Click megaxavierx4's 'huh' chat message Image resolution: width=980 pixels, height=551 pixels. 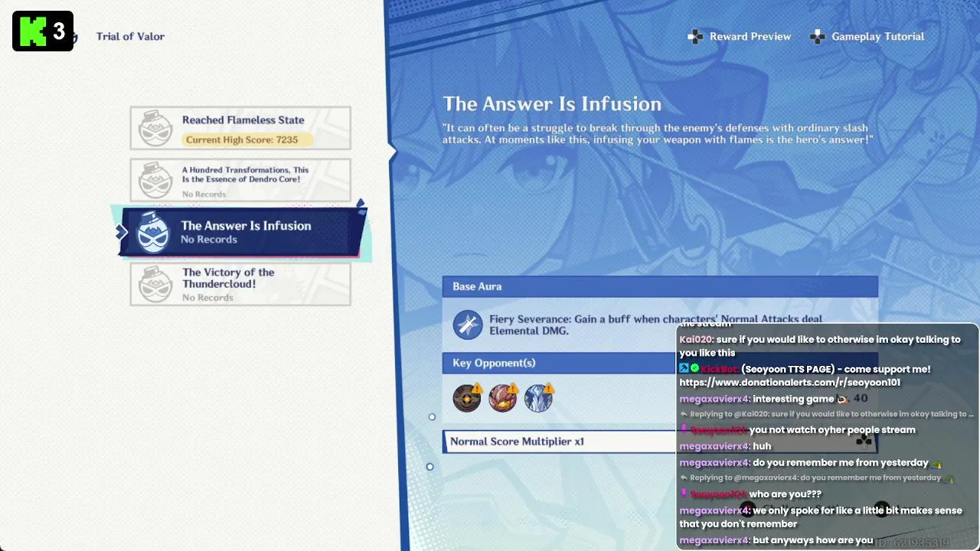(x=762, y=446)
